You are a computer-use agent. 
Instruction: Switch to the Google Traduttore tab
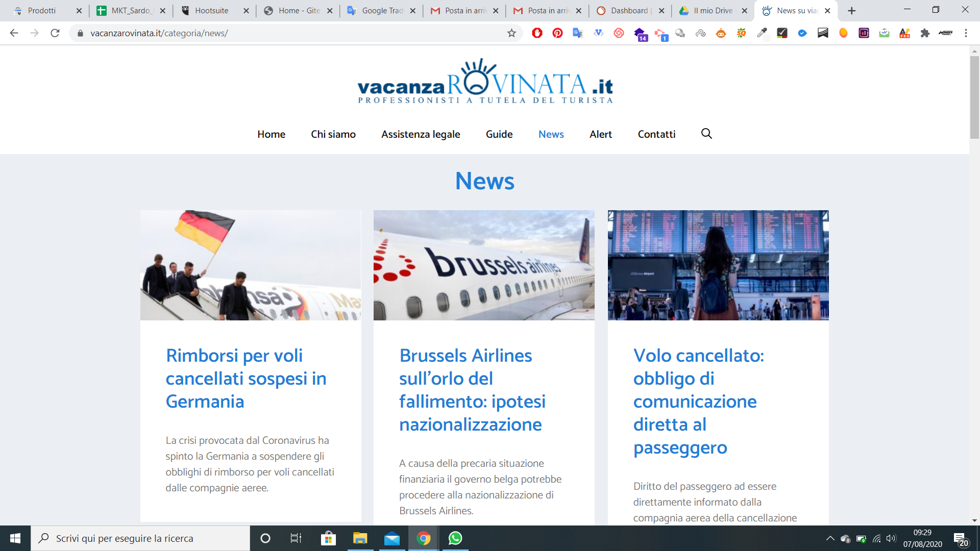[382, 11]
